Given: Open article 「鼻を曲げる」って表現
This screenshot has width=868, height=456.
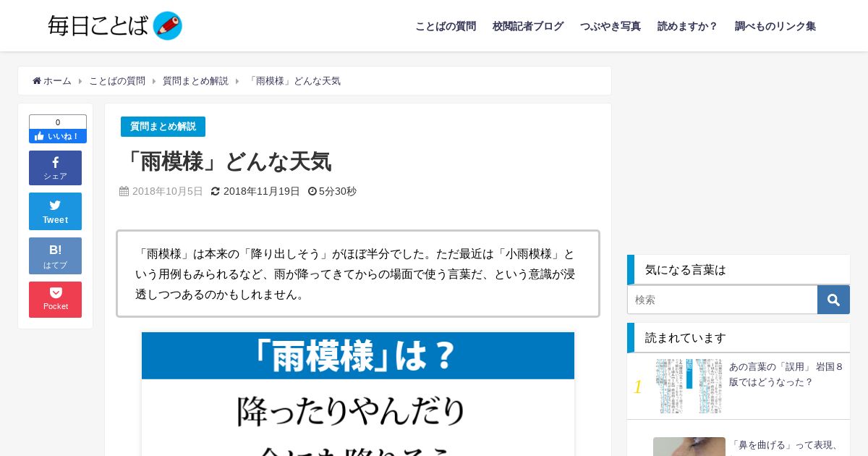Looking at the screenshot, I should click(x=785, y=444).
